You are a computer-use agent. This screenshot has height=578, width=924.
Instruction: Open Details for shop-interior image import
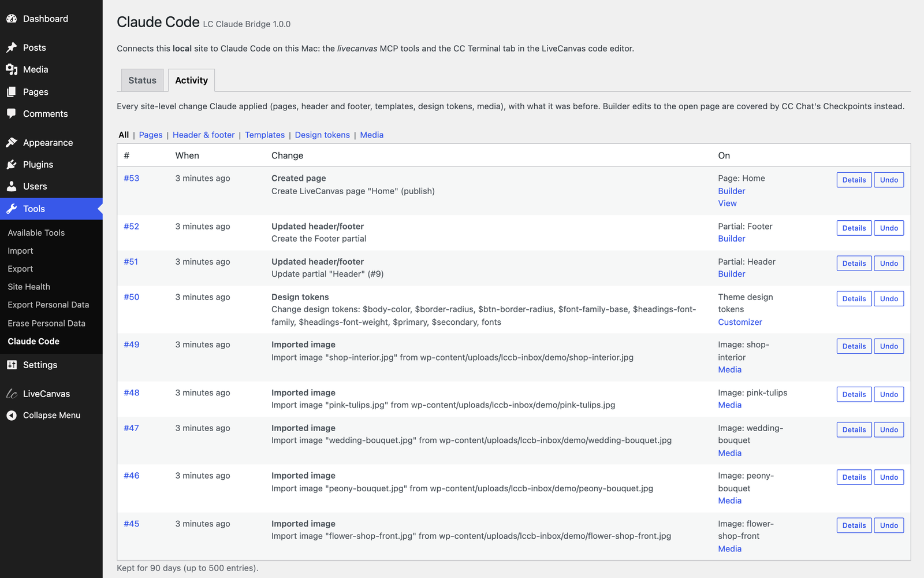tap(854, 346)
